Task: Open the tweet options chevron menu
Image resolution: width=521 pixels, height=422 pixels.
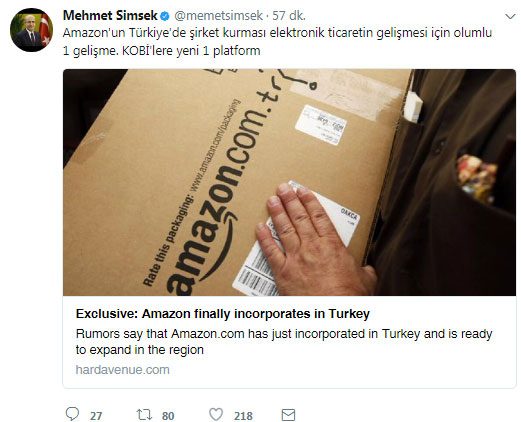Action: [x=510, y=16]
